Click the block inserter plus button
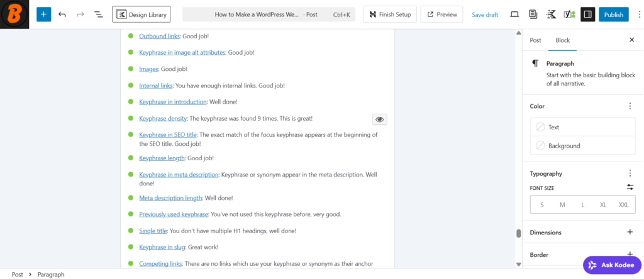Viewport: 644px width, 279px height. (x=43, y=14)
